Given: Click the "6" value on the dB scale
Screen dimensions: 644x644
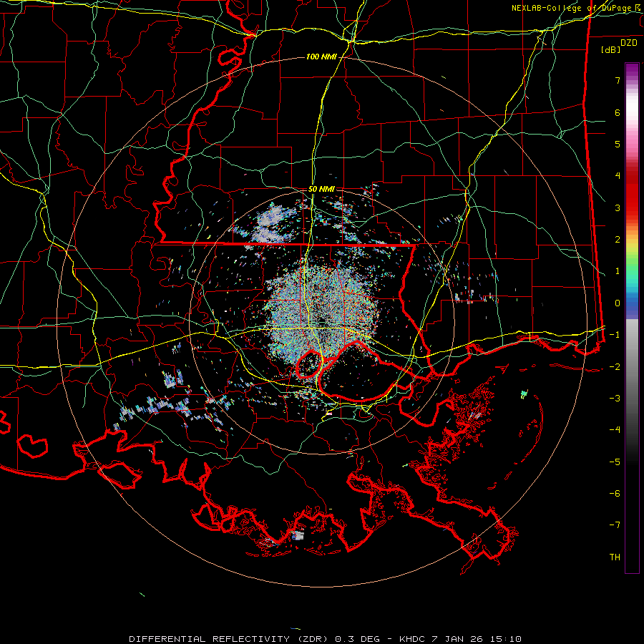Looking at the screenshot, I should coord(618,112).
